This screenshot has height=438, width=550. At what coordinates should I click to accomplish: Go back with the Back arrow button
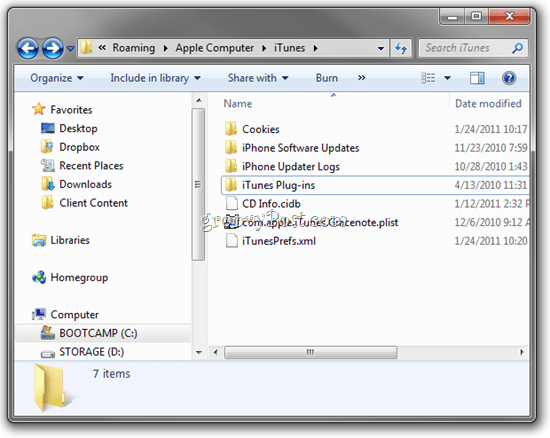pyautogui.click(x=28, y=48)
